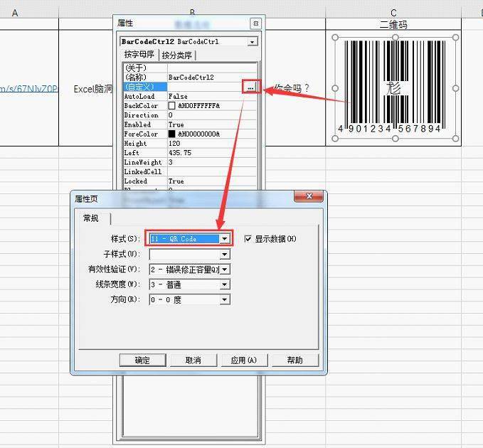Expand the 线条宽度 line width dropdown

(x=224, y=284)
